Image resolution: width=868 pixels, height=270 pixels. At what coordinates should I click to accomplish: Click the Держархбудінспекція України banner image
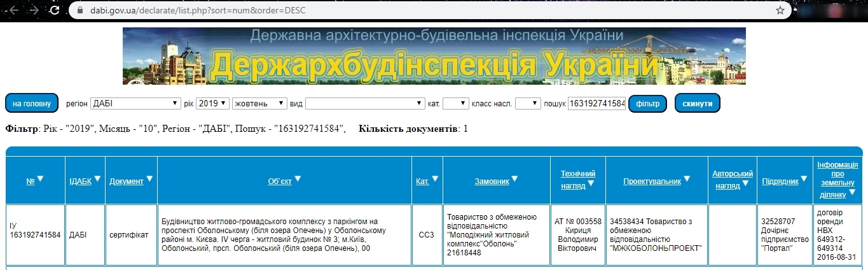click(x=434, y=56)
